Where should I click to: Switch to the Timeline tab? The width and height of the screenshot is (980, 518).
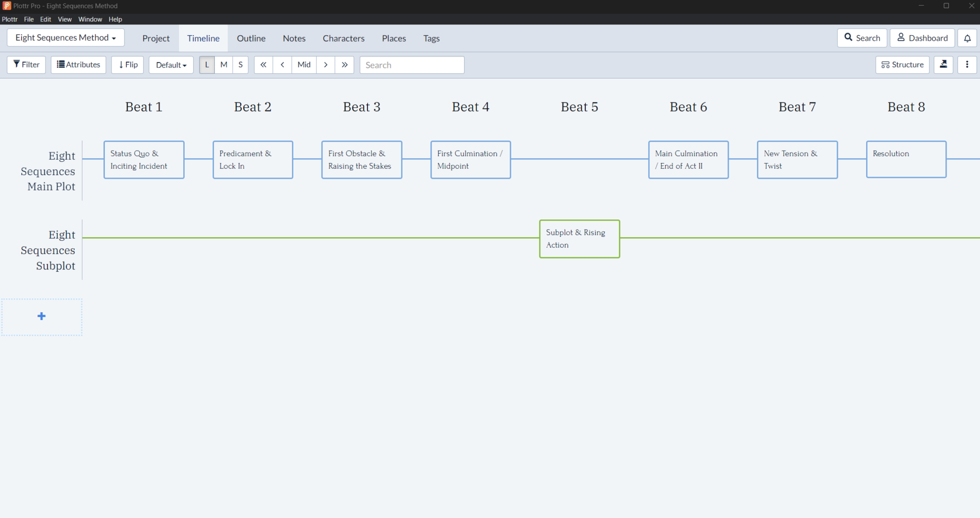[x=203, y=38]
